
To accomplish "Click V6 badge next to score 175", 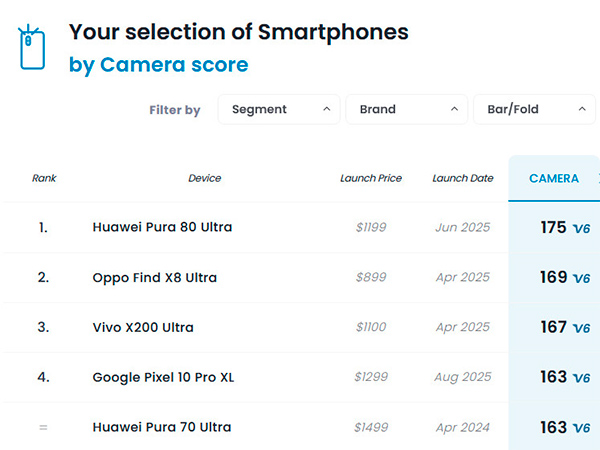I will tap(581, 228).
